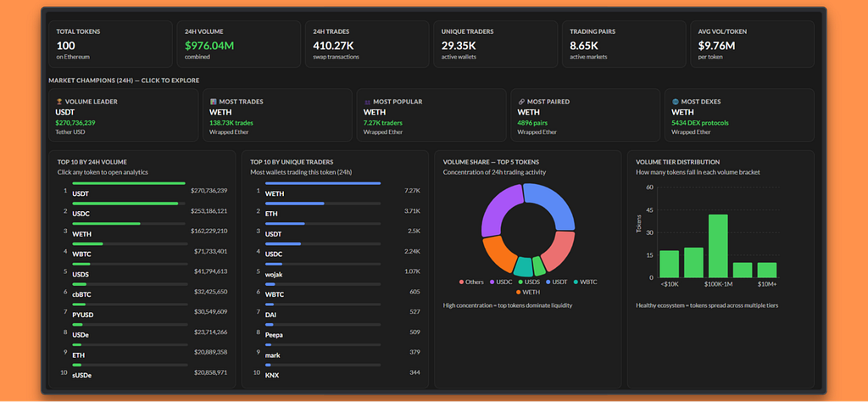Image resolution: width=868 pixels, height=402 pixels.
Task: Click the WETH traders progress bar
Action: pos(323,183)
